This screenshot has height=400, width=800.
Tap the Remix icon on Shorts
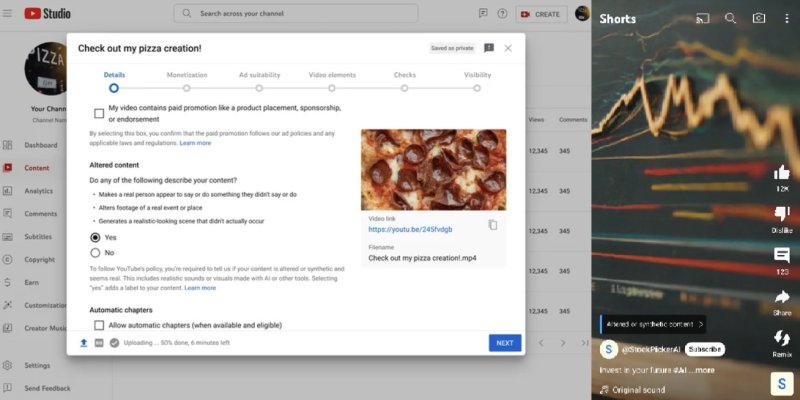pos(782,337)
